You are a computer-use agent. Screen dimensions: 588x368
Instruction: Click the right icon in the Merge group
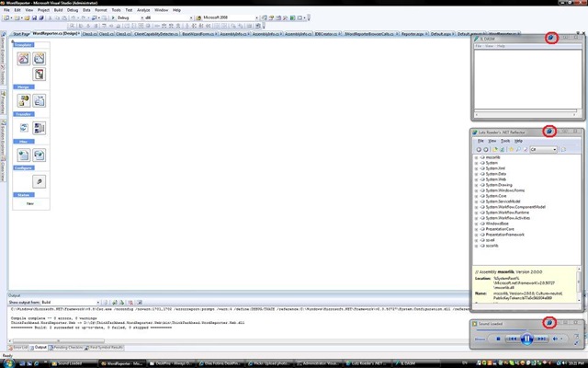coord(39,100)
